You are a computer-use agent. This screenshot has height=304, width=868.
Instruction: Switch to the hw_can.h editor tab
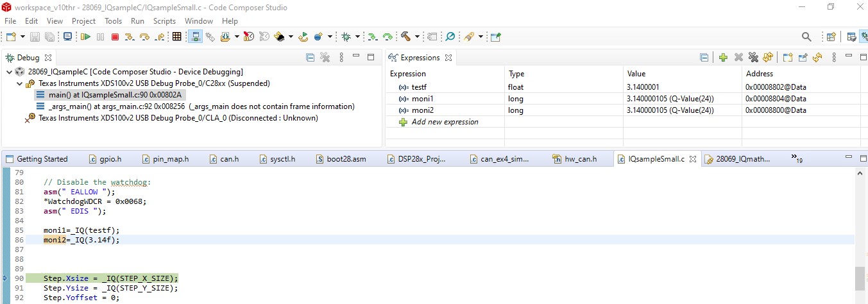point(575,159)
